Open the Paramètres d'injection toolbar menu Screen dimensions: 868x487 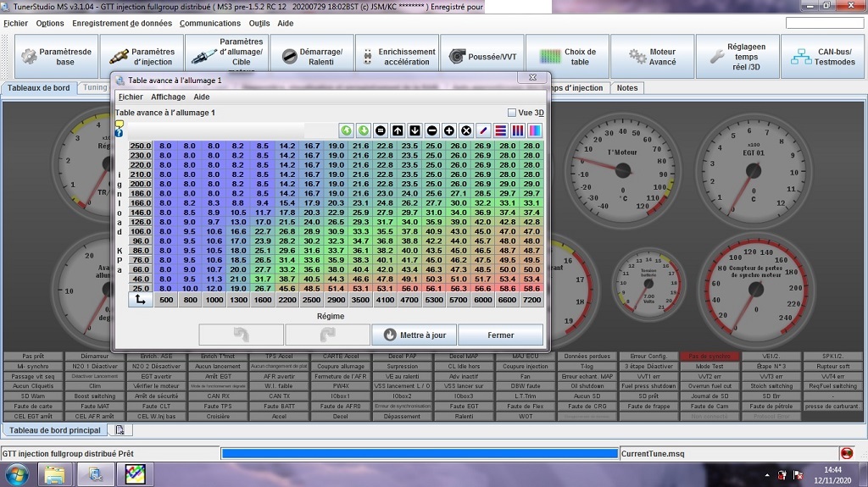coord(142,57)
